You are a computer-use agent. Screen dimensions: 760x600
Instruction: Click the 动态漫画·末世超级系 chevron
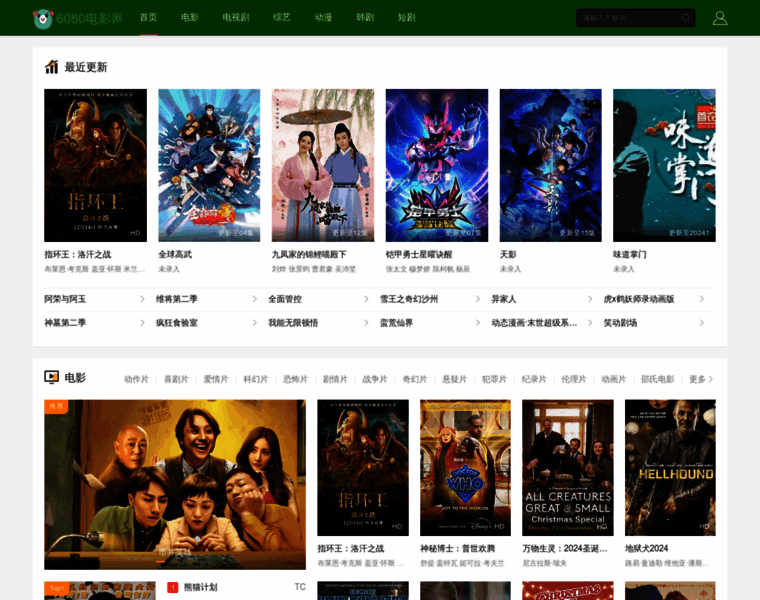(x=590, y=323)
